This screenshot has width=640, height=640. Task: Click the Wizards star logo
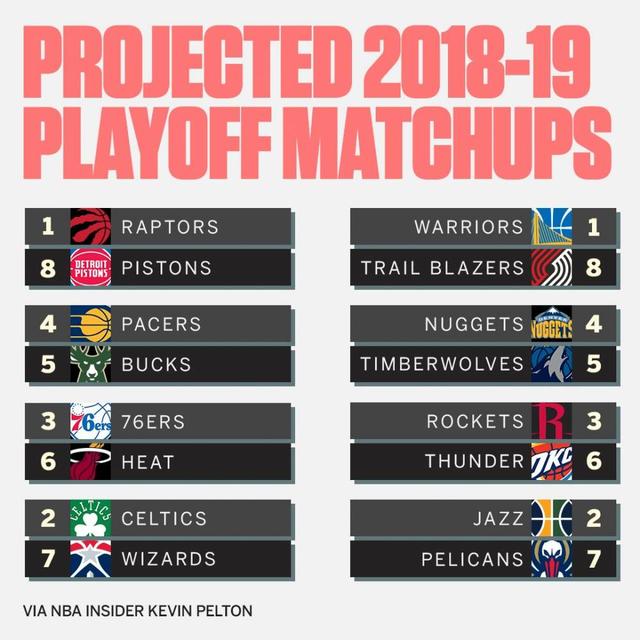pos(91,559)
